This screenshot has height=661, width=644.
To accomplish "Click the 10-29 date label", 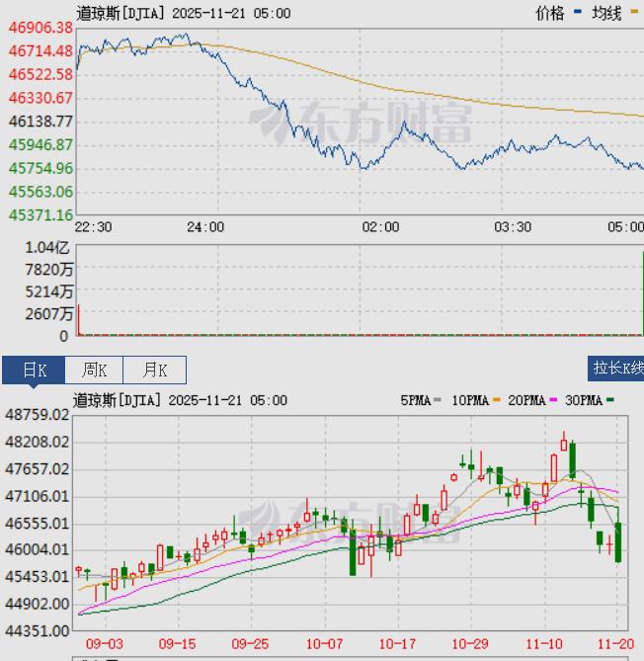I will coord(470,644).
